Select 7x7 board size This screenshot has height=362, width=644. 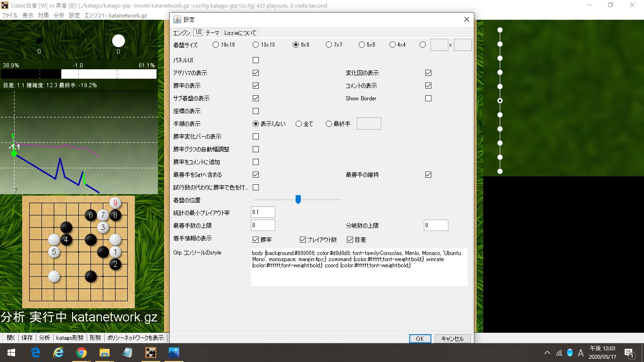point(329,45)
